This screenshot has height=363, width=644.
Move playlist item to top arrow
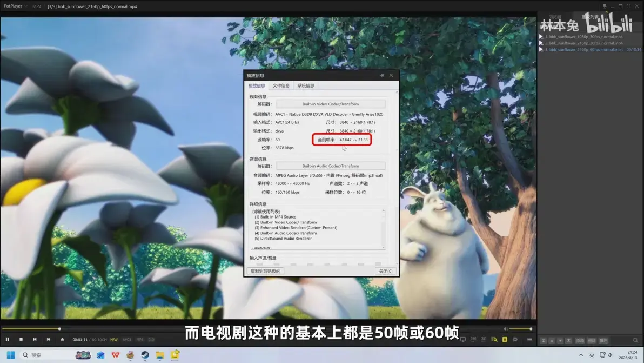pyautogui.click(x=544, y=340)
